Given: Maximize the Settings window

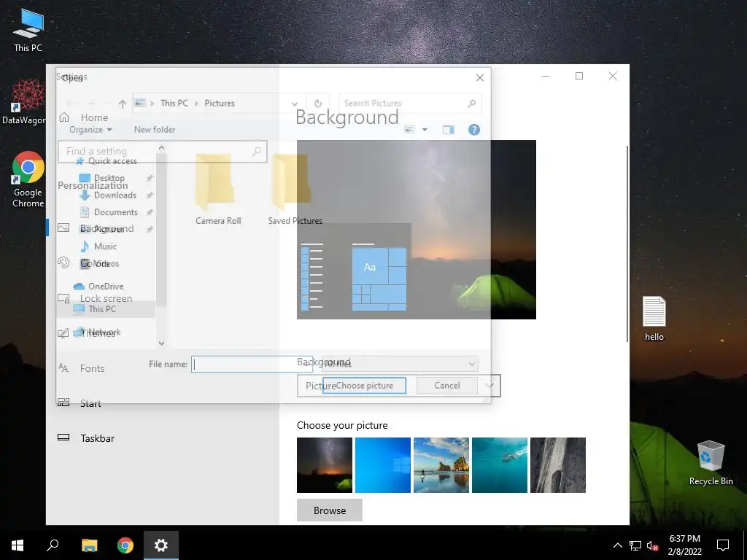Looking at the screenshot, I should click(579, 76).
